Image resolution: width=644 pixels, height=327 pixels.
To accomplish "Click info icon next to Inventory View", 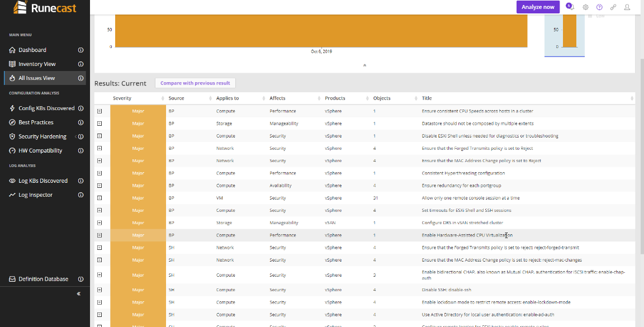I will (81, 64).
